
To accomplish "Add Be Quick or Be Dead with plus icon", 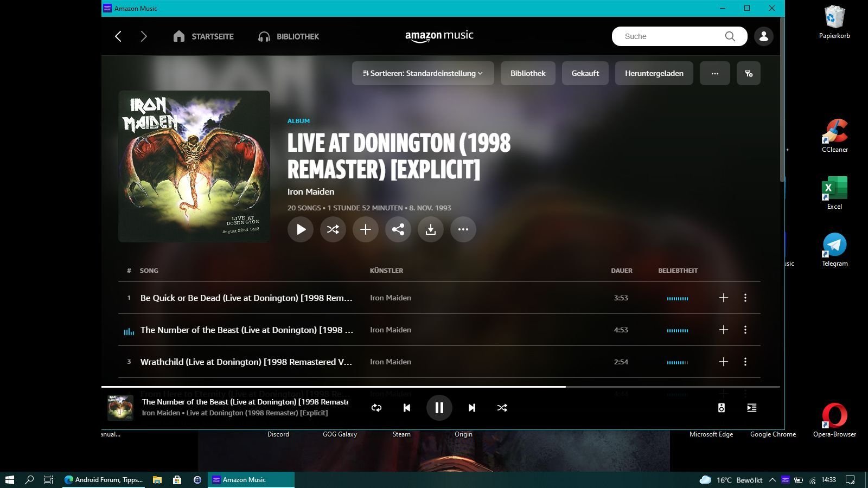I will pyautogui.click(x=724, y=298).
